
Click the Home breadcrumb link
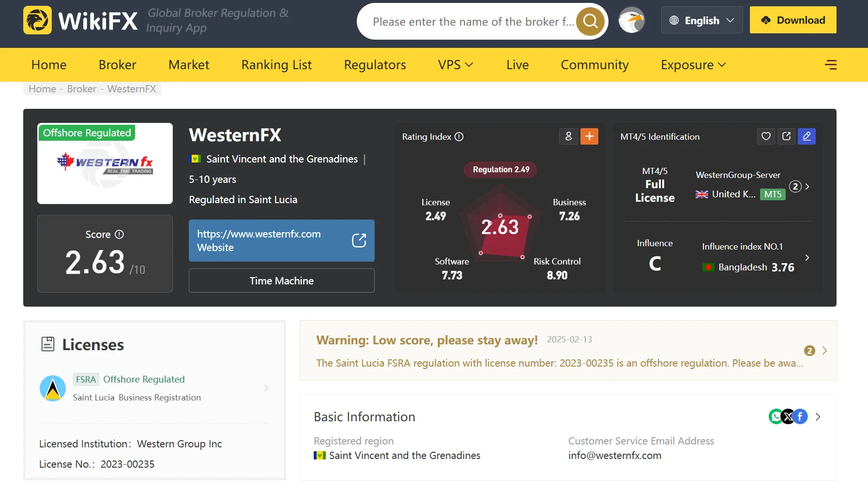[43, 89]
